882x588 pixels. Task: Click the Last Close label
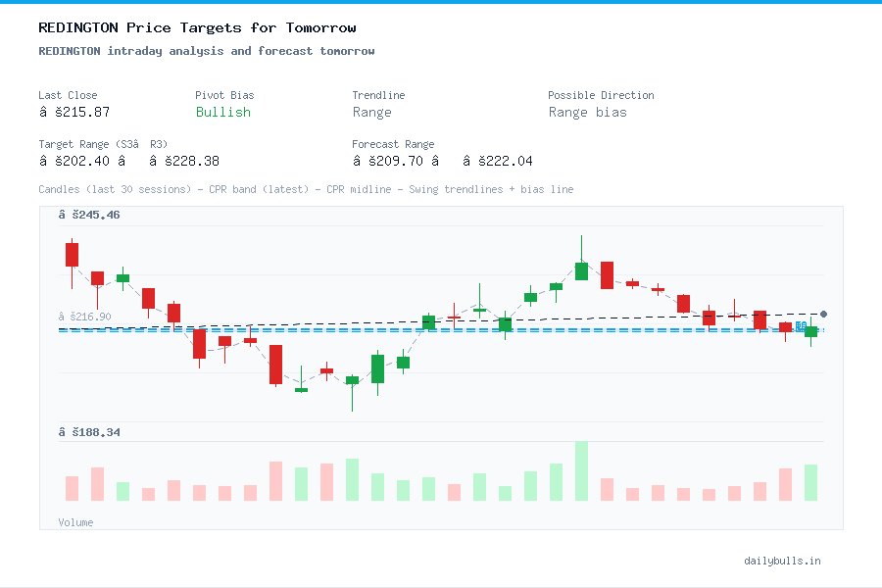click(x=68, y=95)
